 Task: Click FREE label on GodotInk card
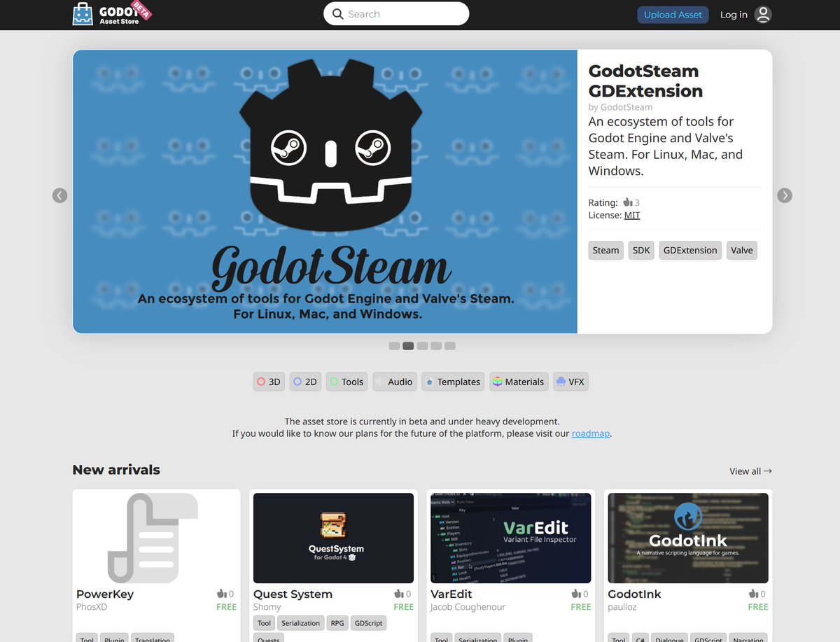pos(758,607)
